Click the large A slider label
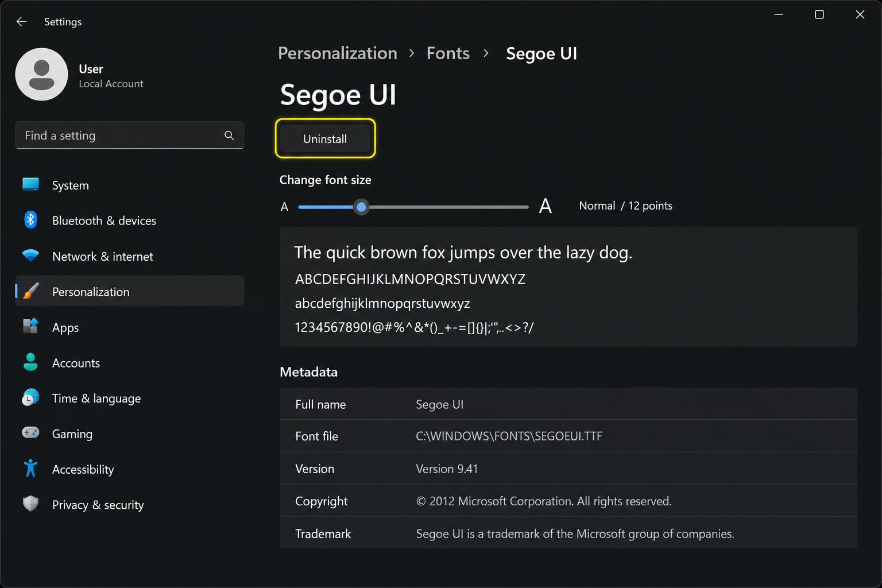 [546, 206]
